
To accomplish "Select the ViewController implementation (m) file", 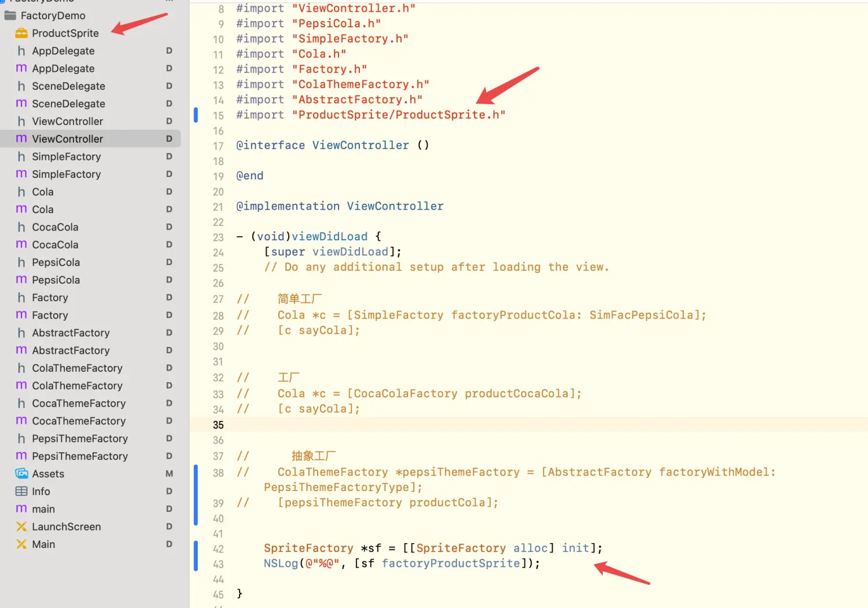I will 67,139.
